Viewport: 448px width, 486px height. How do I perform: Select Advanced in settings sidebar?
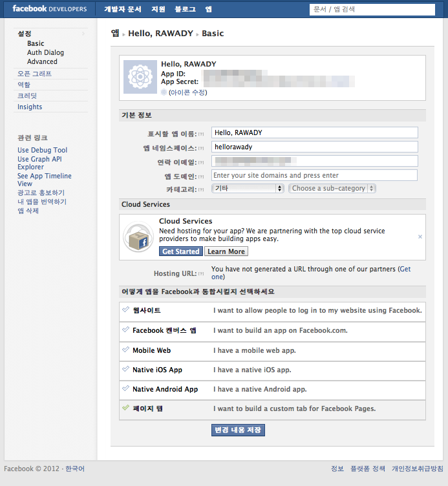click(x=42, y=61)
